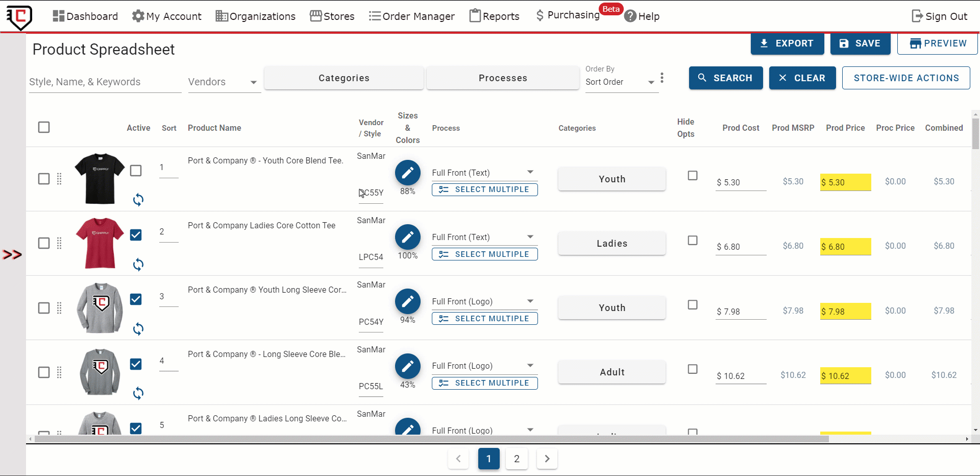Disable Active checkbox for PC54Y product
Screen dimensions: 980x476
[x=136, y=299]
